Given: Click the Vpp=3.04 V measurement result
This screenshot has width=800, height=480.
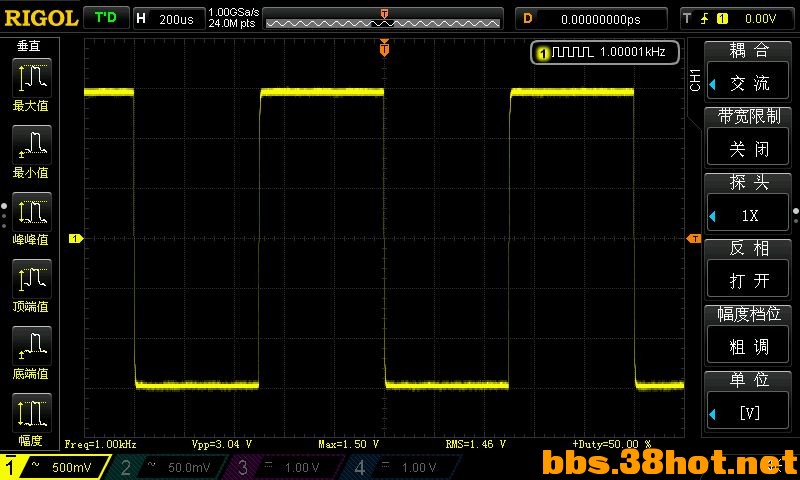Looking at the screenshot, I should click(222, 444).
